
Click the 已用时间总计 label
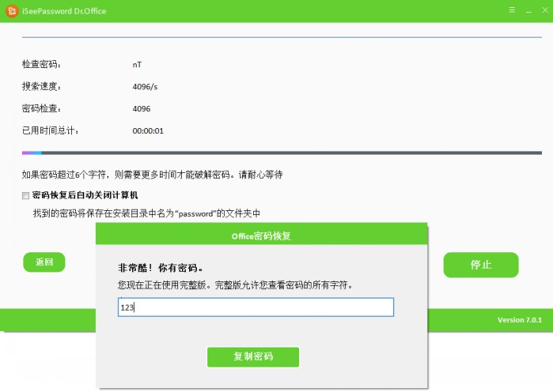pos(51,130)
